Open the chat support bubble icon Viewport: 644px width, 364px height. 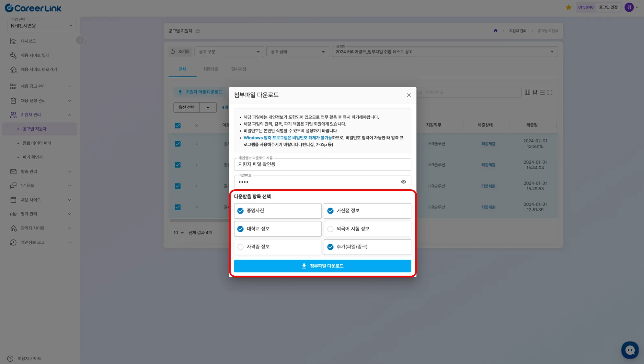(630, 350)
